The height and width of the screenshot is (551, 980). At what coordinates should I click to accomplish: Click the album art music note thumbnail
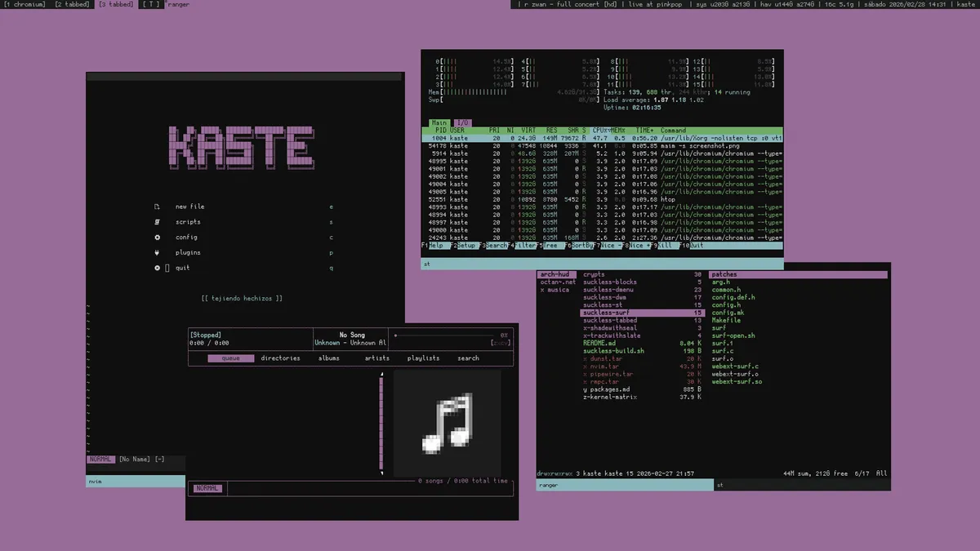[x=447, y=422]
